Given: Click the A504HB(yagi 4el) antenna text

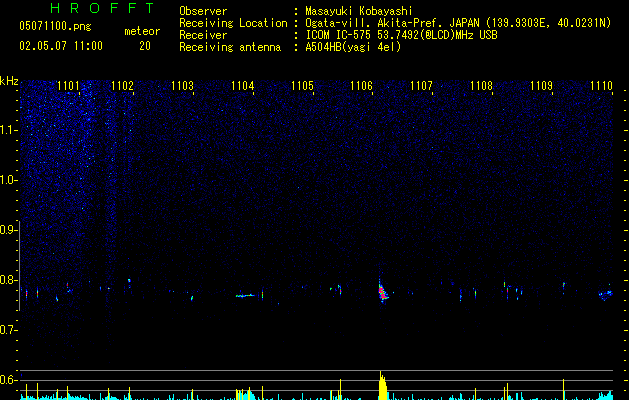Looking at the screenshot, I should coord(353,47).
